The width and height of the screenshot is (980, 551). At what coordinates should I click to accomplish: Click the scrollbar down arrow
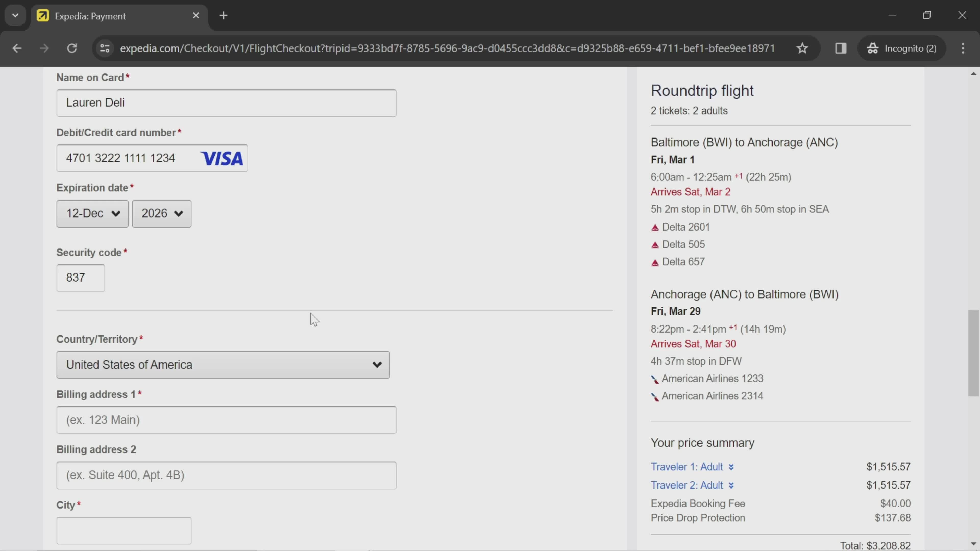tap(973, 543)
